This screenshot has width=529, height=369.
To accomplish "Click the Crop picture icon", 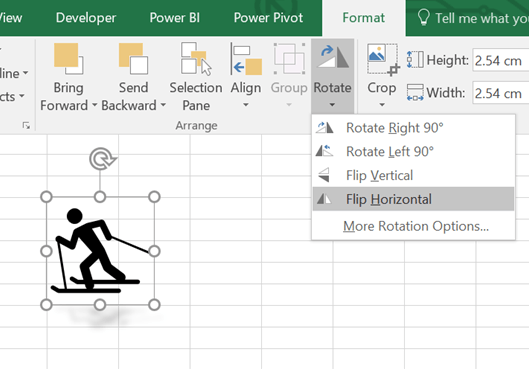I will (x=383, y=59).
